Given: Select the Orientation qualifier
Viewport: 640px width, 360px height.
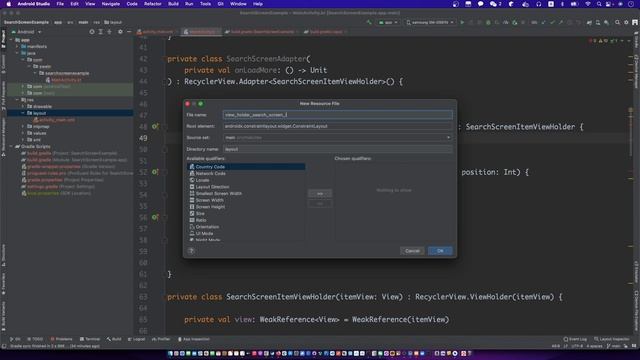Looking at the screenshot, I should pyautogui.click(x=246, y=227).
